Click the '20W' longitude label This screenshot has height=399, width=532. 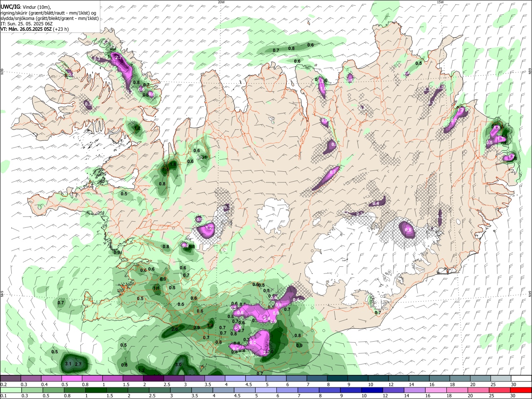pyautogui.click(x=221, y=2)
